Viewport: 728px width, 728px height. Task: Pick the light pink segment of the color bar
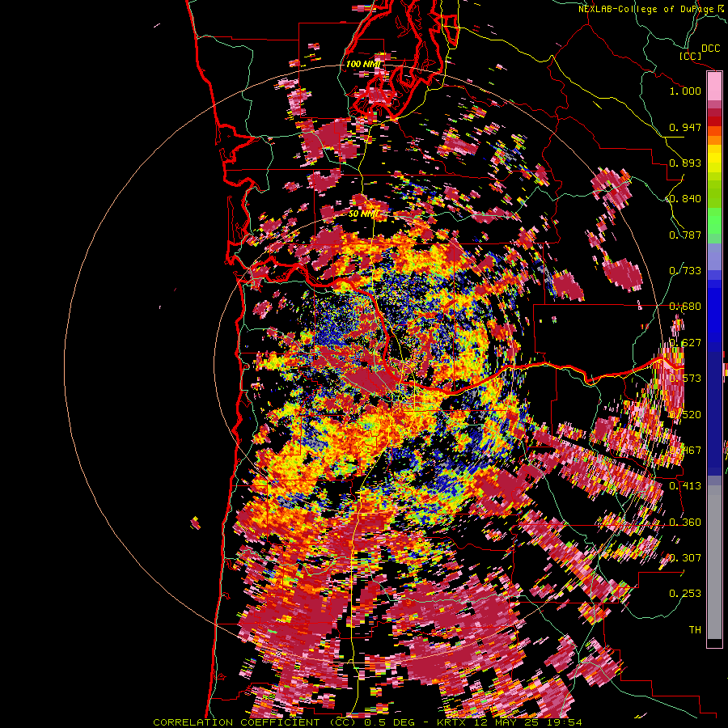pyautogui.click(x=714, y=86)
